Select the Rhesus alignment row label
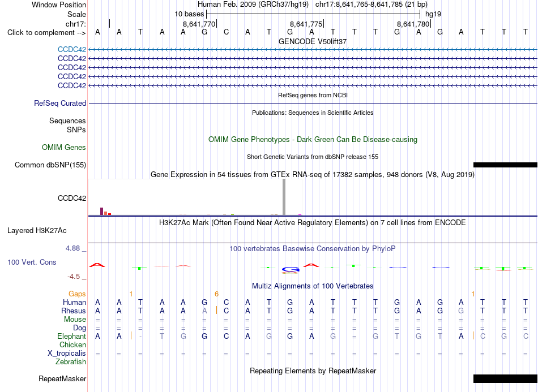The image size is (538, 392). (x=74, y=311)
